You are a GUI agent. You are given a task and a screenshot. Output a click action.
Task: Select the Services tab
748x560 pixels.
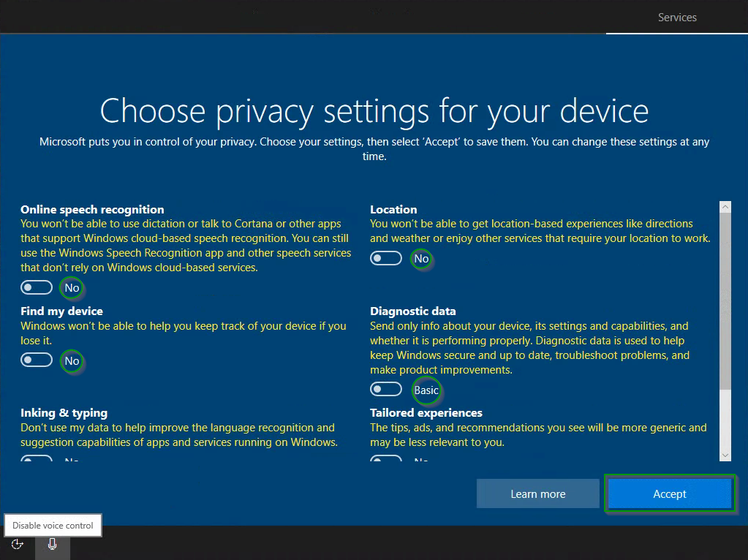(x=677, y=18)
